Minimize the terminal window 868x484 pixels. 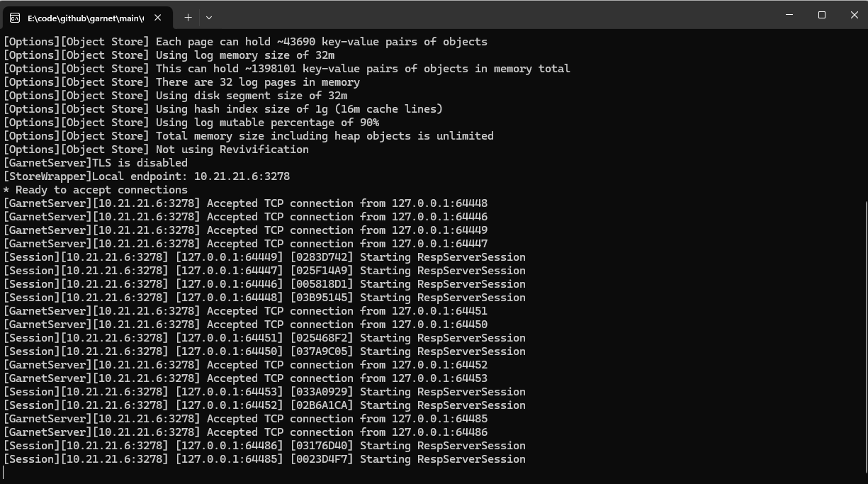(789, 15)
